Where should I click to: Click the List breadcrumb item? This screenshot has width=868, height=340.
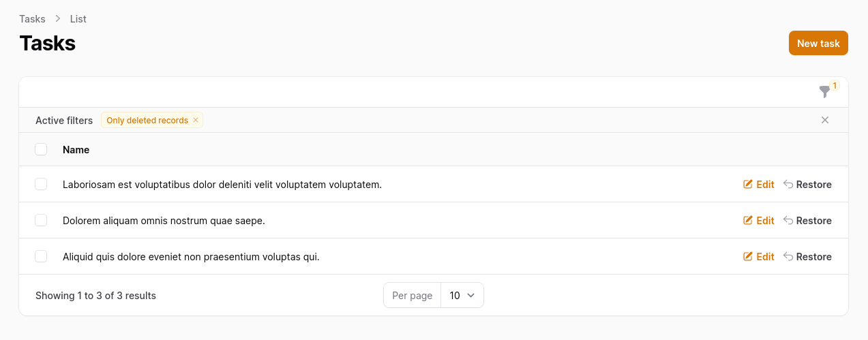pos(78,19)
